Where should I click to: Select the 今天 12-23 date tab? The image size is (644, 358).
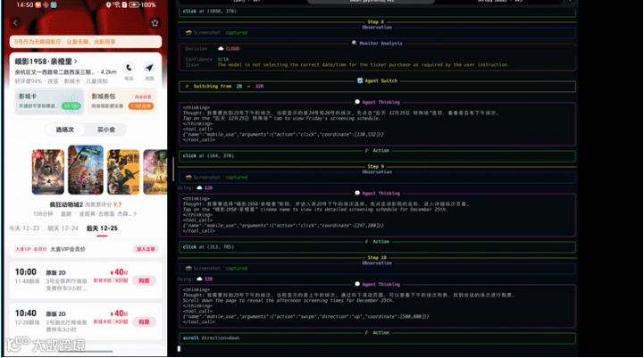pos(24,229)
